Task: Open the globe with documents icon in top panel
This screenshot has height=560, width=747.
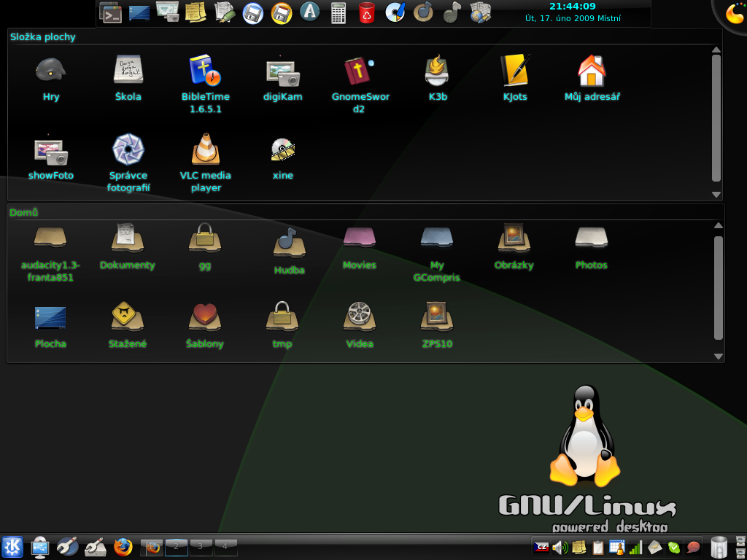Action: (480, 12)
